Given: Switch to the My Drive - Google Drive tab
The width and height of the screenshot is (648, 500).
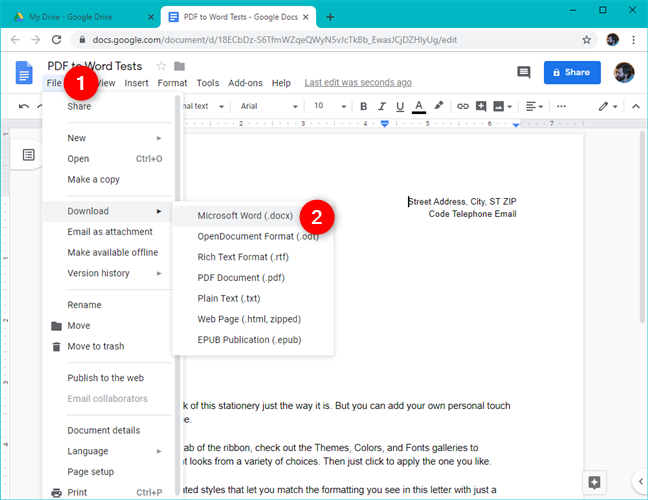Looking at the screenshot, I should click(81, 17).
